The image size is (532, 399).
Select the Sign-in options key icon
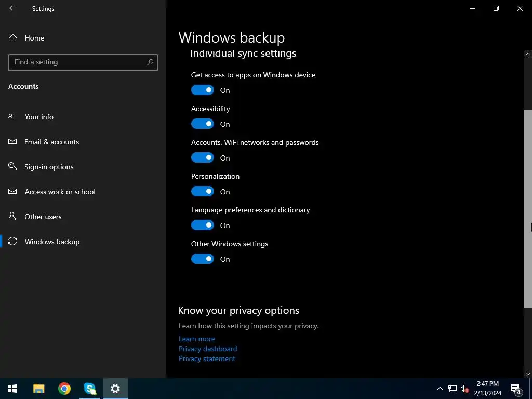[x=12, y=166]
